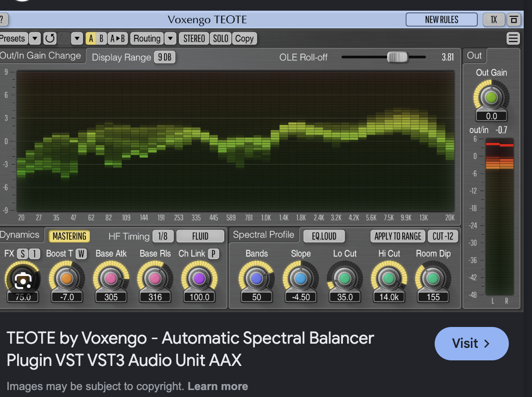Click the Base Atk pink knob

(111, 278)
